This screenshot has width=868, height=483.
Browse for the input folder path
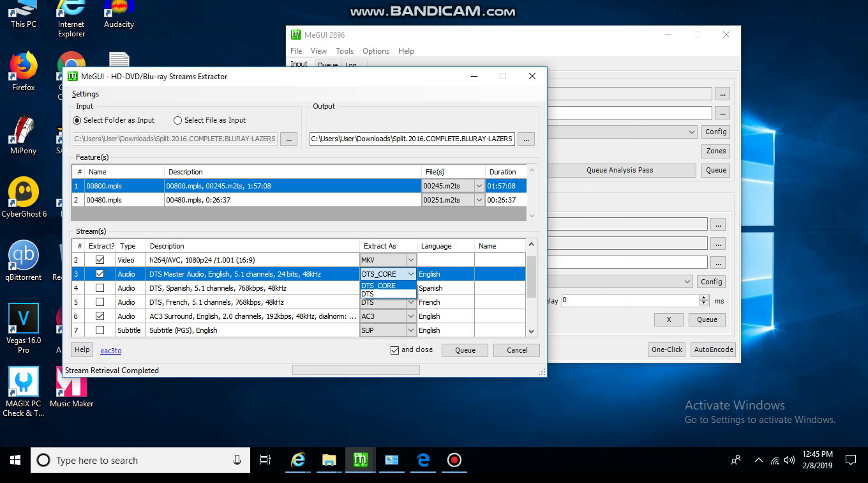point(288,139)
